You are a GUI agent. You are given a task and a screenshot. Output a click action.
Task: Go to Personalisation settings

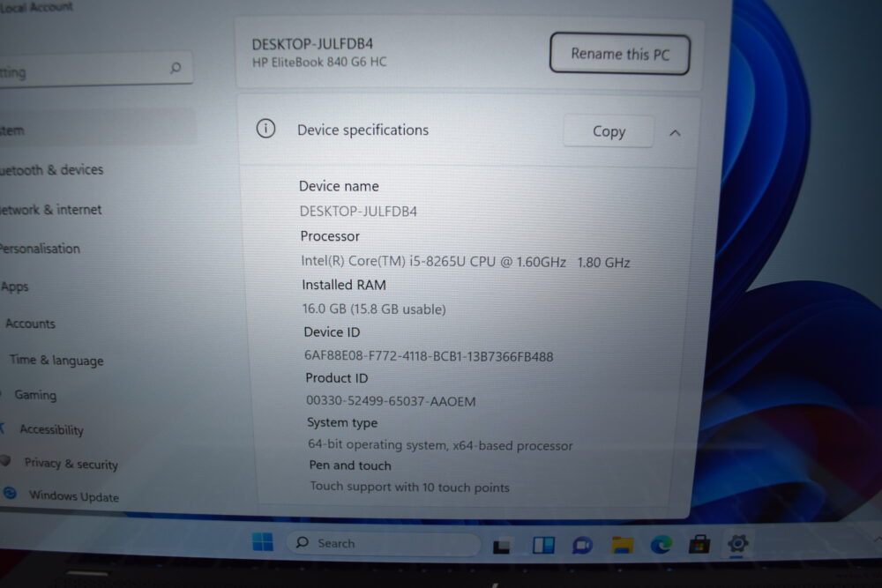pos(40,249)
